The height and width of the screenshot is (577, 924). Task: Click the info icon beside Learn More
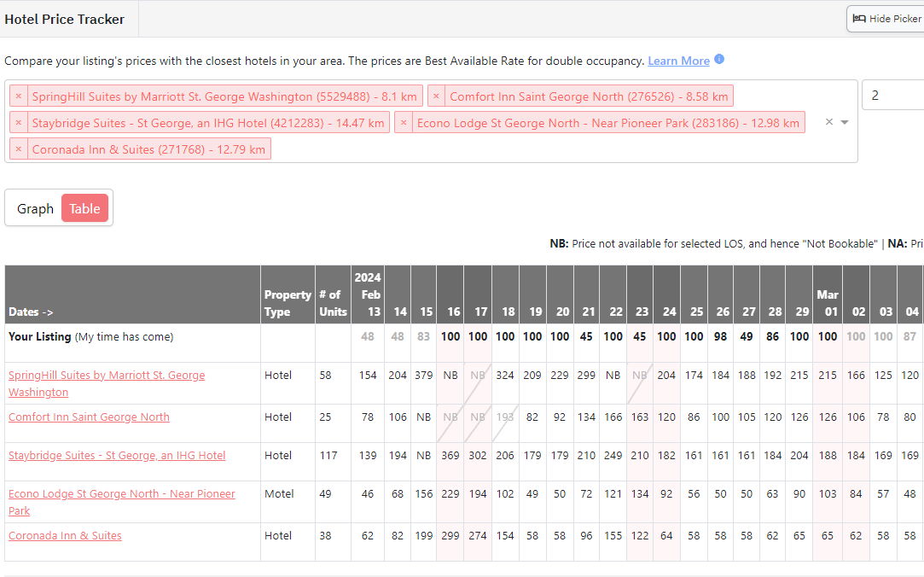pyautogui.click(x=719, y=59)
